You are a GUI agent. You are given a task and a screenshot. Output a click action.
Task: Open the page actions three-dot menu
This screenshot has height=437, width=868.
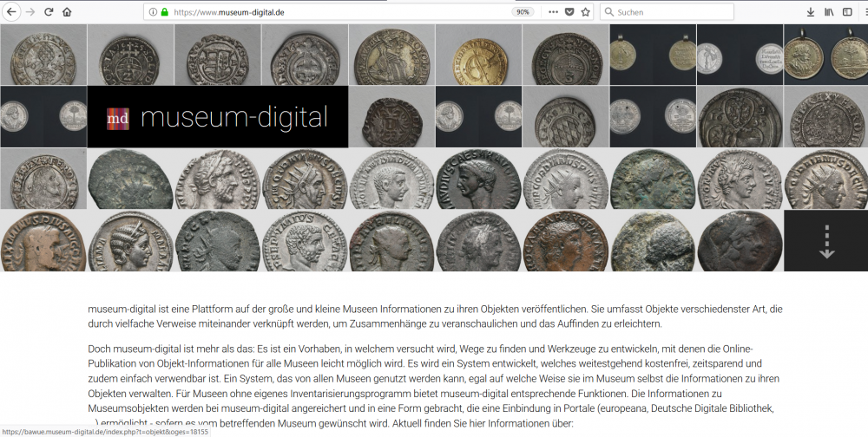click(552, 12)
